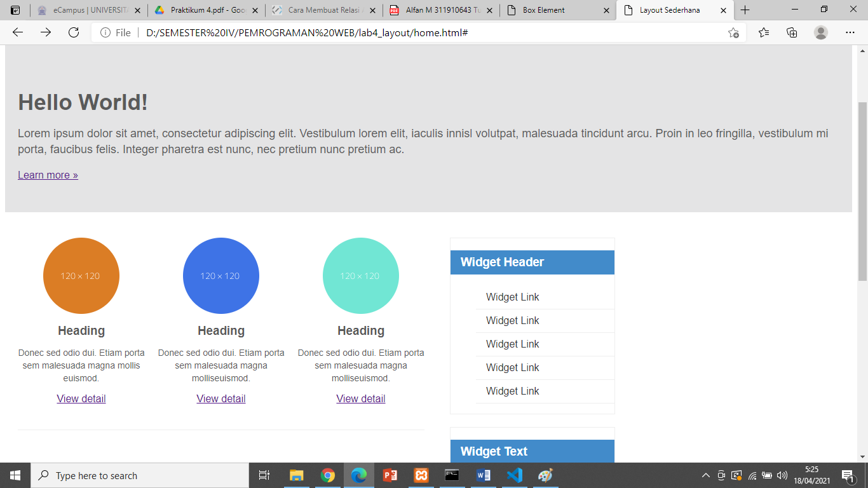Add this page to favorites
868x488 pixels.
(733, 32)
